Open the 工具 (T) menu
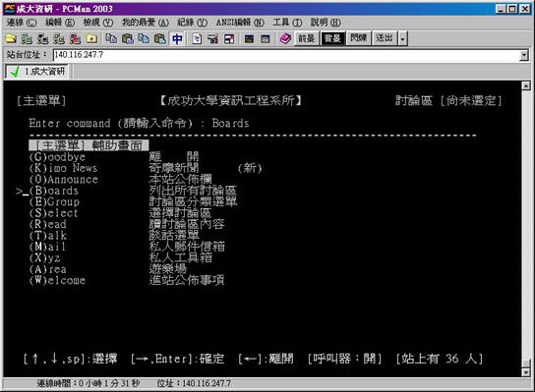Viewport: 535px width, 392px height. pos(287,23)
